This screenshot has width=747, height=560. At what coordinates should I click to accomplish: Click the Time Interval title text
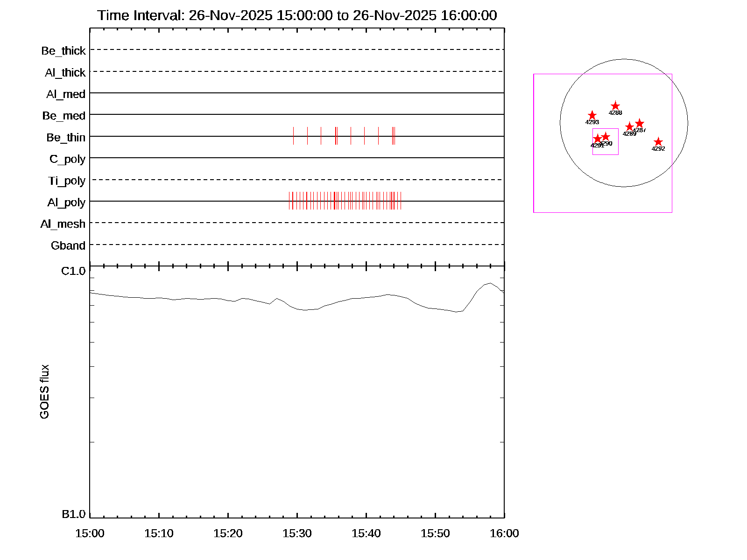297,15
